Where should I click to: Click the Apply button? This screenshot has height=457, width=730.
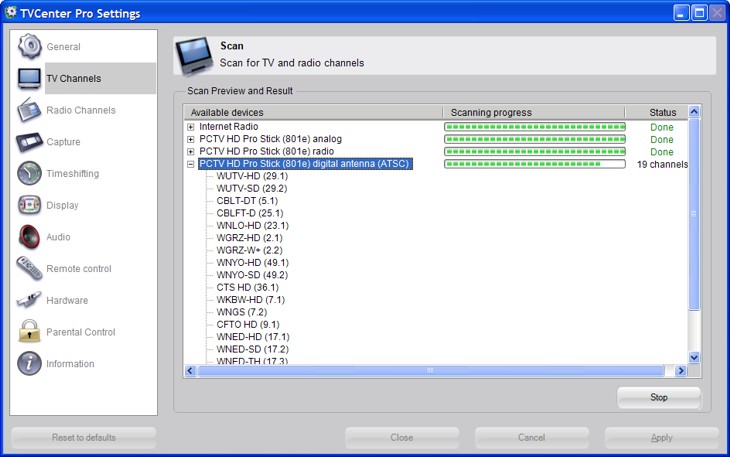[x=662, y=437]
